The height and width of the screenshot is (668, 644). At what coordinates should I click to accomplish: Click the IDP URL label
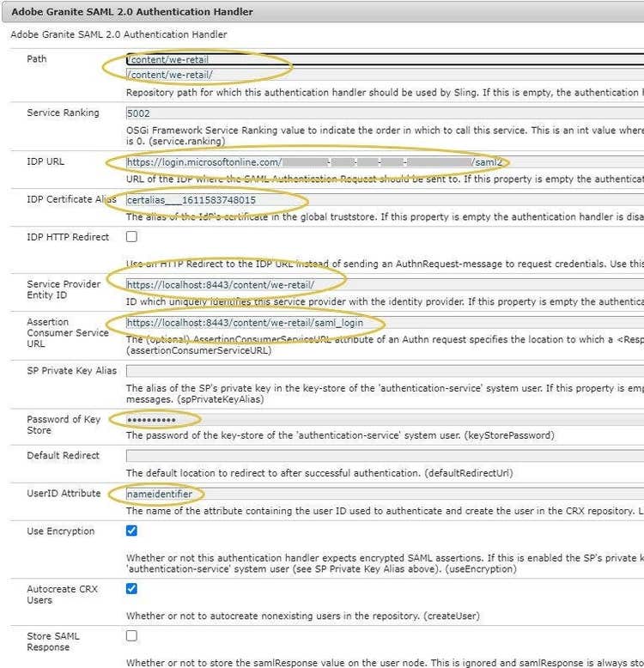46,161
